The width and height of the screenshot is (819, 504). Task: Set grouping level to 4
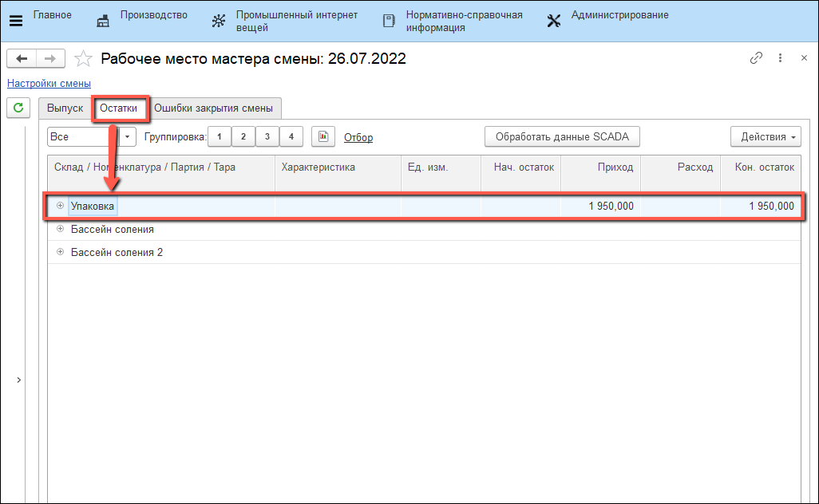pos(291,137)
